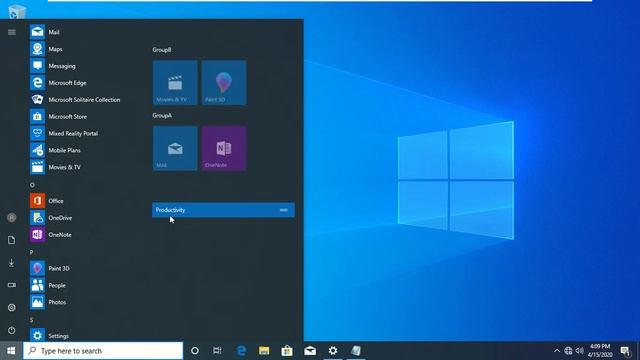The height and width of the screenshot is (360, 640).
Task: Open Downloads from the Start sidebar
Action: [x=12, y=262]
